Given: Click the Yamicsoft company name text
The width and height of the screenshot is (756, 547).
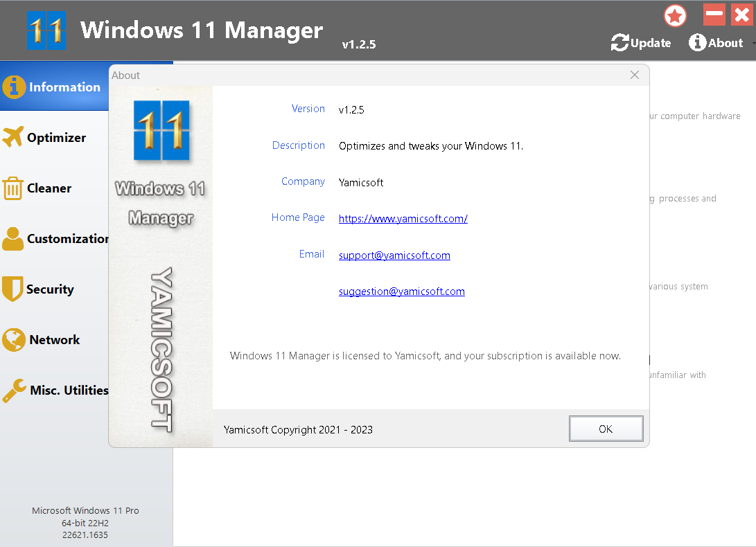Looking at the screenshot, I should (x=361, y=183).
